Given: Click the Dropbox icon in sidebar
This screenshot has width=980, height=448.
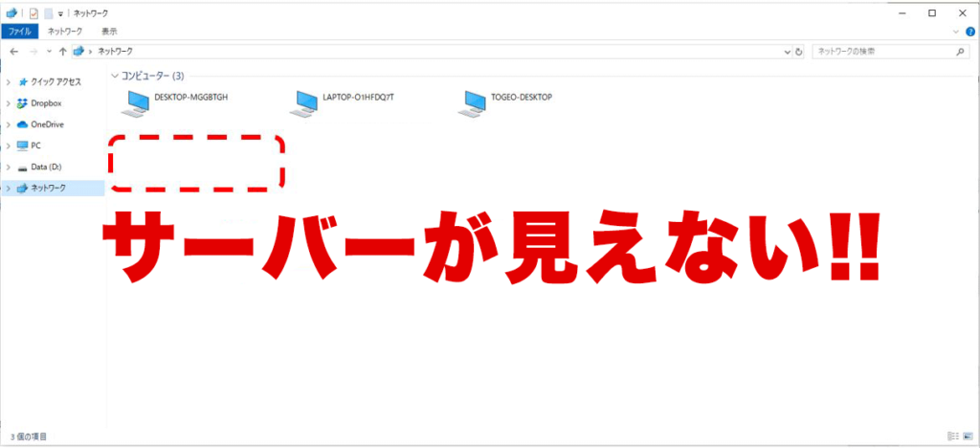Looking at the screenshot, I should tap(23, 103).
